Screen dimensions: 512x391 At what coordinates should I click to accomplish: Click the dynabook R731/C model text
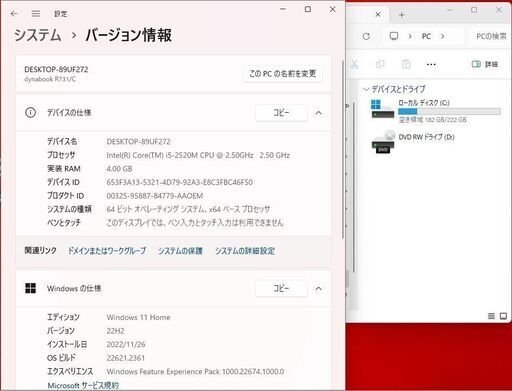tap(50, 79)
